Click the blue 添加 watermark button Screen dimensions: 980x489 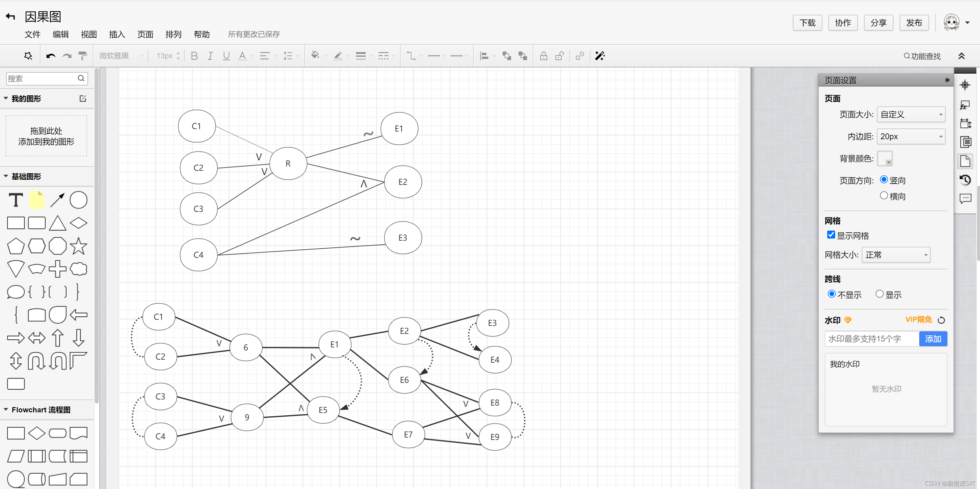click(932, 338)
